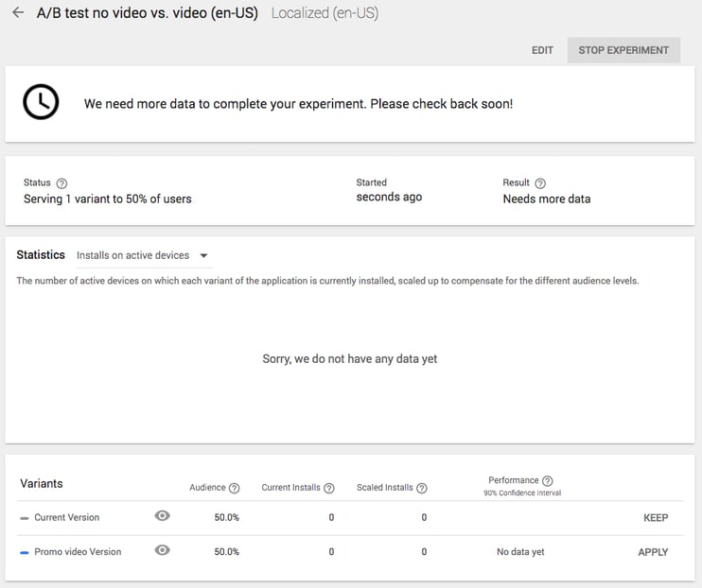This screenshot has width=702, height=588.
Task: Click the Performance column header
Action: pos(514,480)
